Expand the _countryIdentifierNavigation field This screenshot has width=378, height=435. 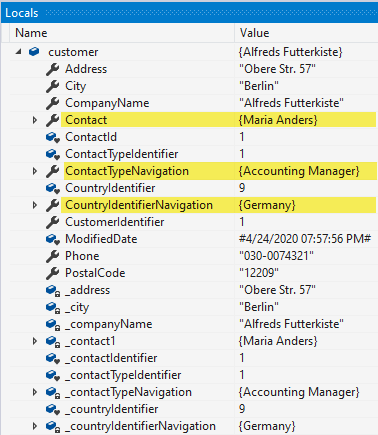click(x=35, y=426)
